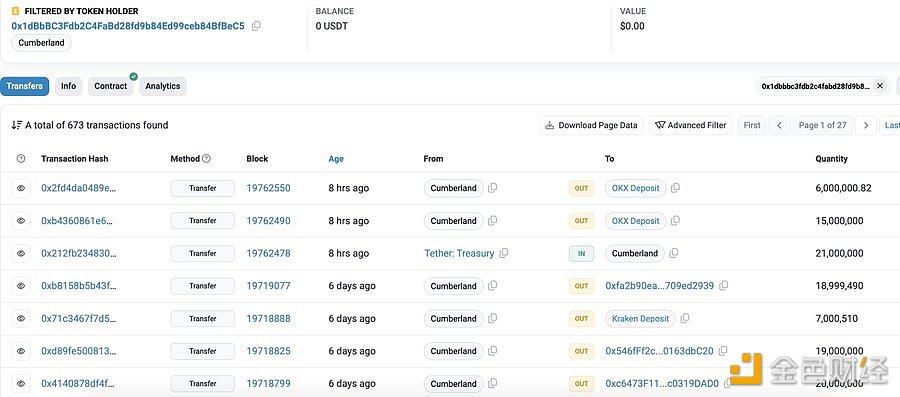Copy OKX Deposit address in 15,000,000 row
The height and width of the screenshot is (397, 900).
click(x=676, y=220)
